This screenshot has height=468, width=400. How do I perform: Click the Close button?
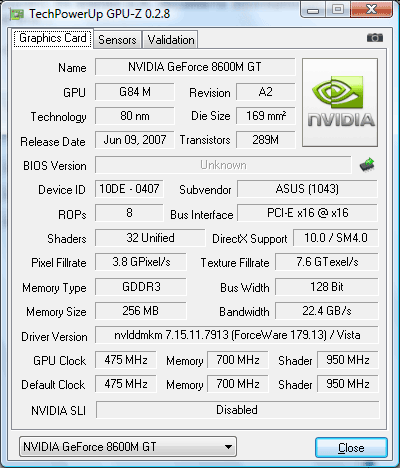(x=351, y=448)
